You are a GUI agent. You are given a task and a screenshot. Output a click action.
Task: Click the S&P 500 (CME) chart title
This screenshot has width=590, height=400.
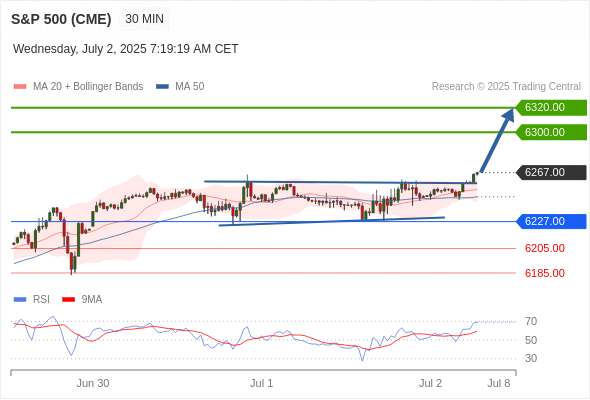click(x=61, y=19)
